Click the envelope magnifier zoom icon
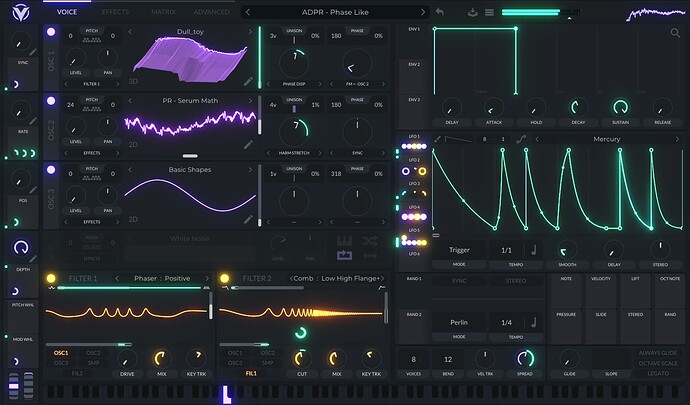The width and height of the screenshot is (690, 405). [x=675, y=33]
